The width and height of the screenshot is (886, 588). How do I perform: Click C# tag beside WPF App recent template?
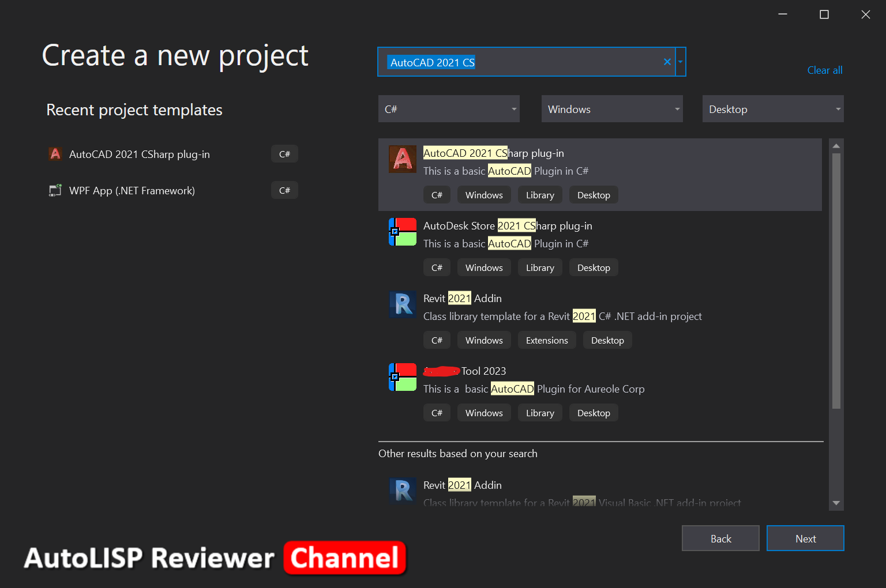[x=284, y=190]
